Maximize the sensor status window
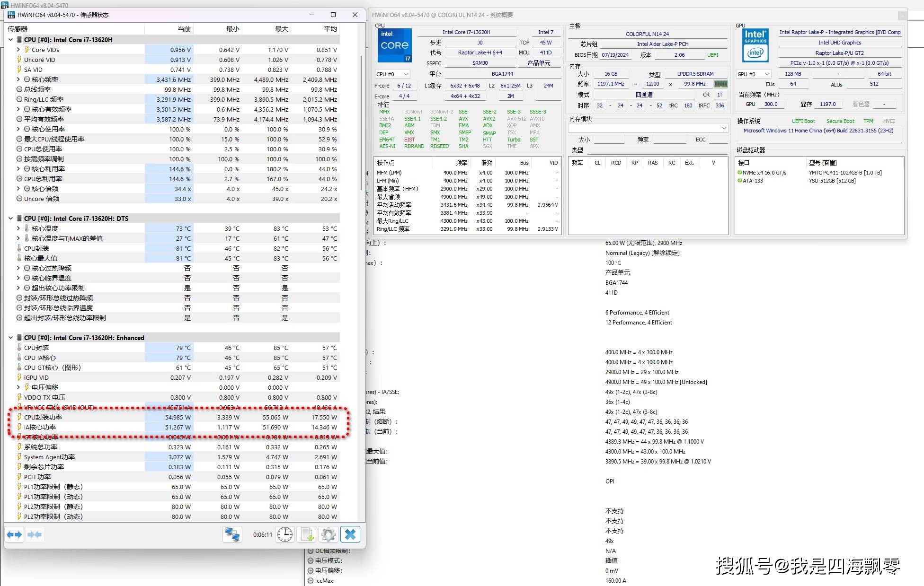The height and width of the screenshot is (586, 924). click(333, 15)
